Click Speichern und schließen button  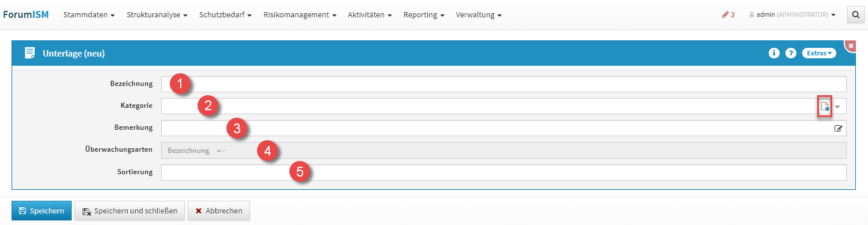coord(129,211)
